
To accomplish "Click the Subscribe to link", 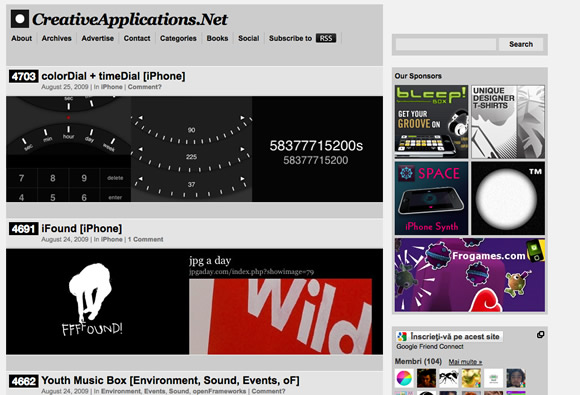I will 290,38.
